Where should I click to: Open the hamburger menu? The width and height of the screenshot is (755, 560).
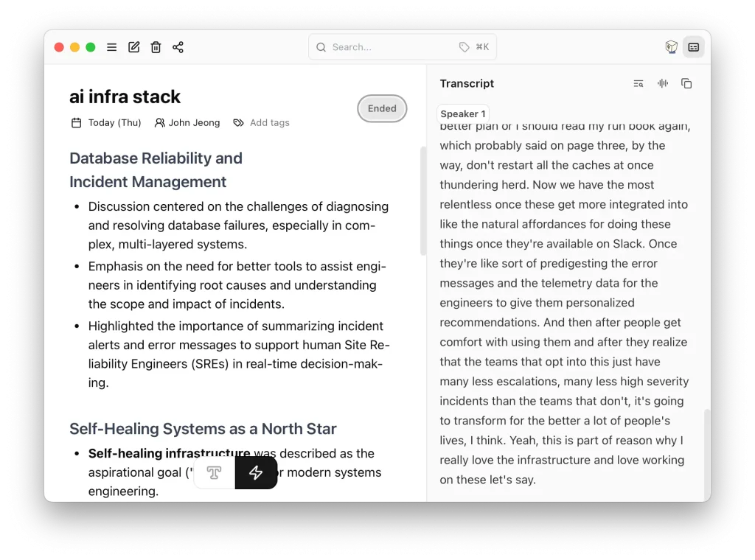click(x=111, y=46)
